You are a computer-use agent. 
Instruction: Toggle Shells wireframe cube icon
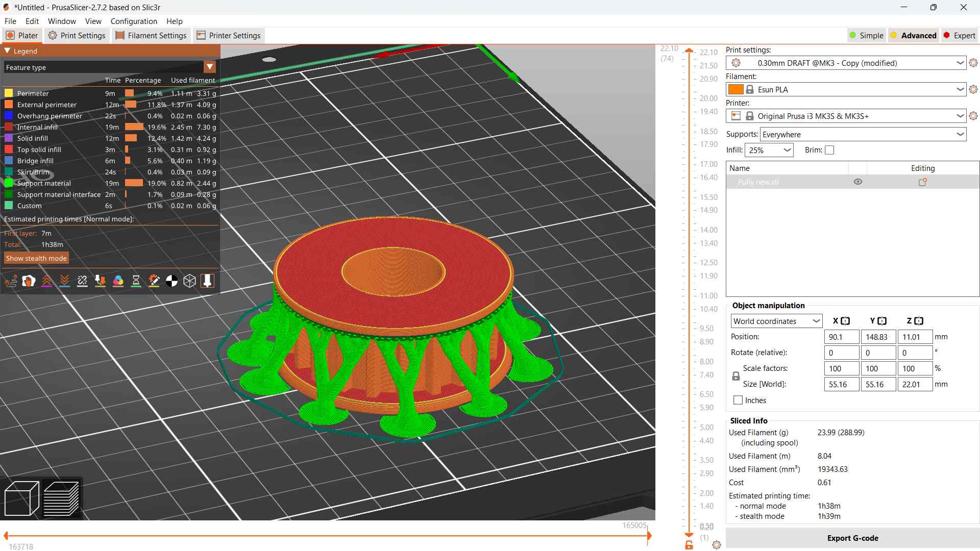pos(189,281)
